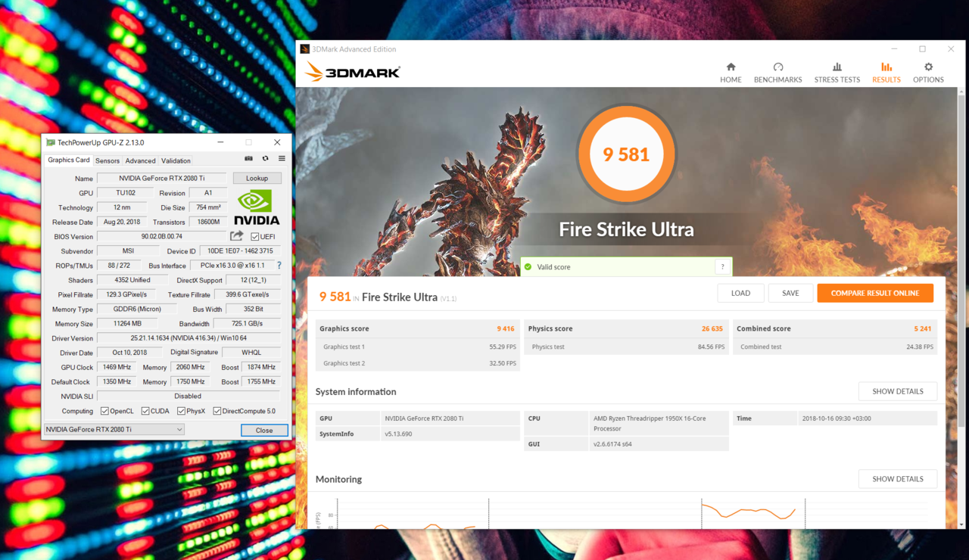The image size is (969, 560).
Task: Click the BIOS share/export icon in GPU-Z
Action: coord(236,236)
